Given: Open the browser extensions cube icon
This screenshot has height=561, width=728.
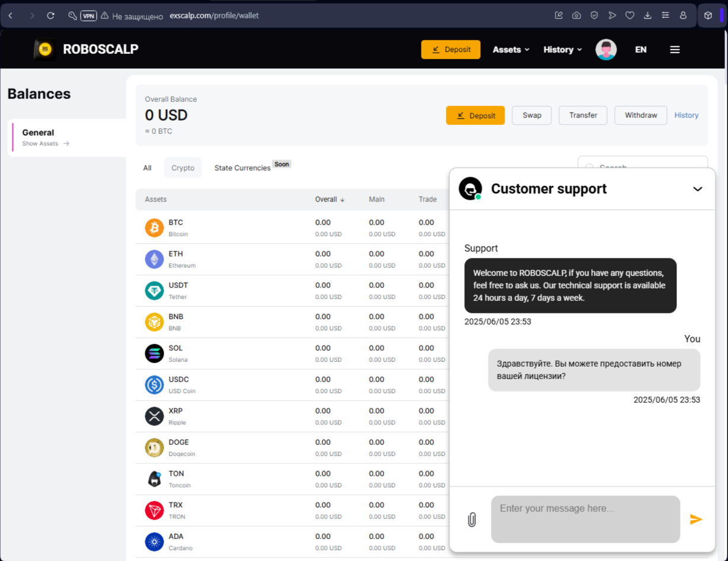Looking at the screenshot, I should tap(708, 16).
